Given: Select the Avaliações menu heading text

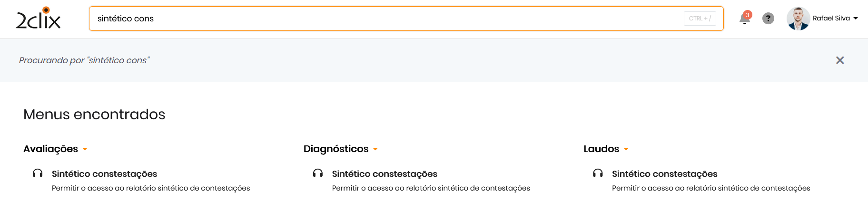Looking at the screenshot, I should click(50, 149).
